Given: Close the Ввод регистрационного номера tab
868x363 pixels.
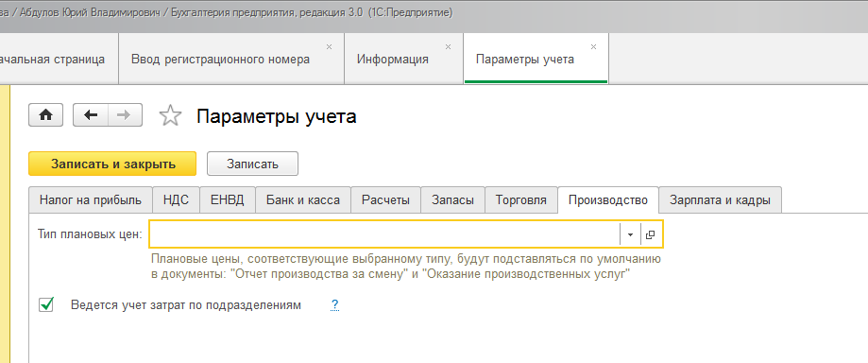Looking at the screenshot, I should click(329, 47).
